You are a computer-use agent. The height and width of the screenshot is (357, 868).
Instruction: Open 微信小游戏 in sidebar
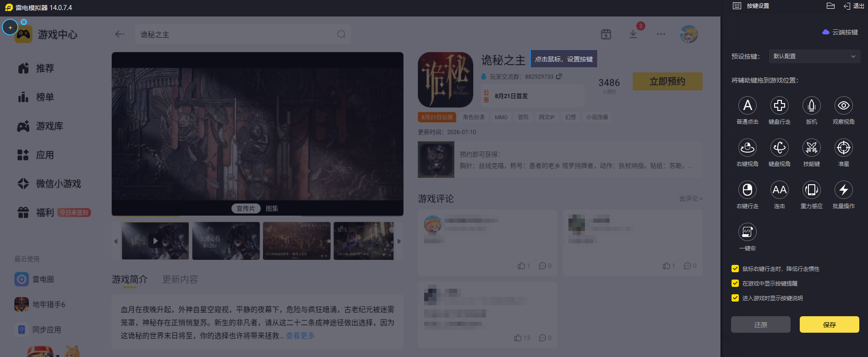[49, 184]
